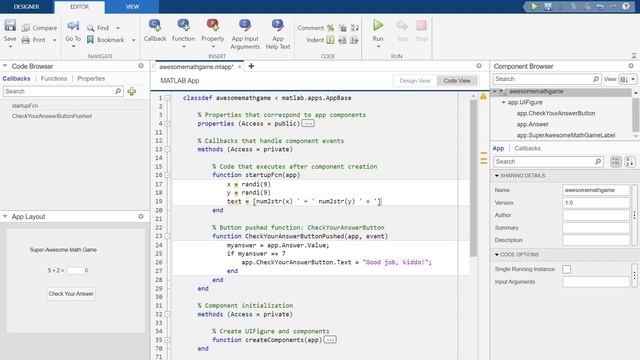
Task: Open the code warning indicator icon
Action: coord(483,97)
